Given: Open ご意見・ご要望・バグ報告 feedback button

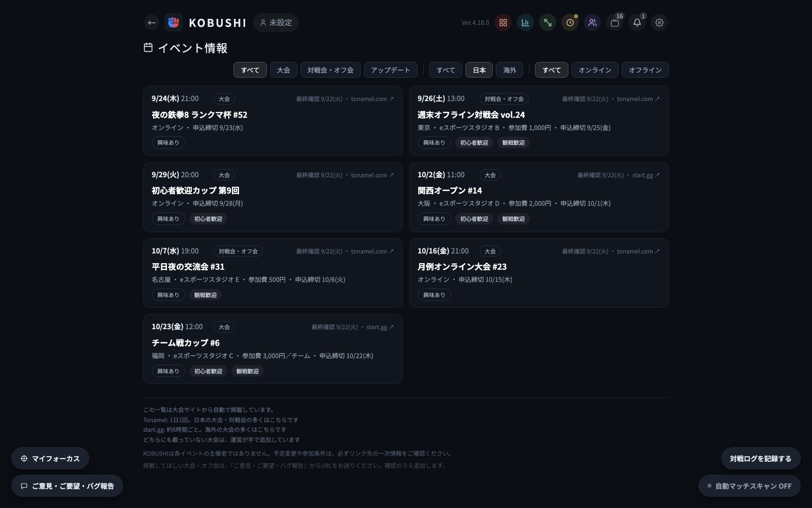Looking at the screenshot, I should coord(67,486).
